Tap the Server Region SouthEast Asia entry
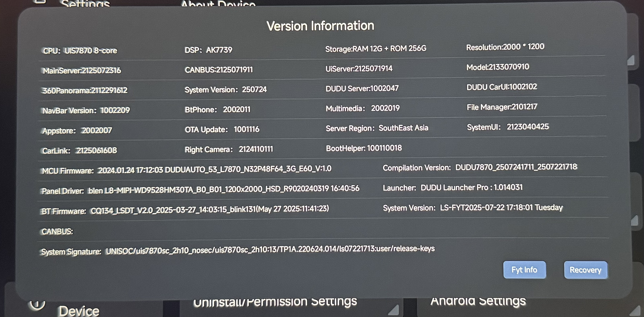The height and width of the screenshot is (317, 644). point(377,128)
